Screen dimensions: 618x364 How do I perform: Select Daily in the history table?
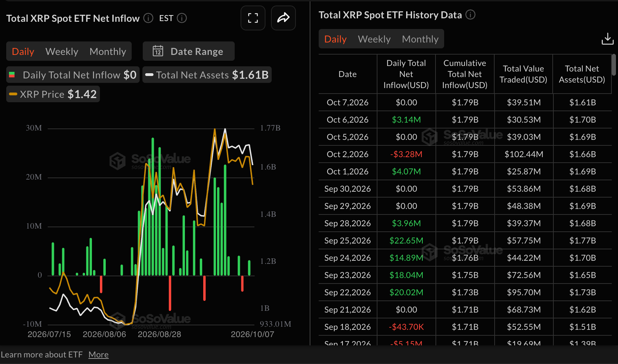click(x=335, y=39)
